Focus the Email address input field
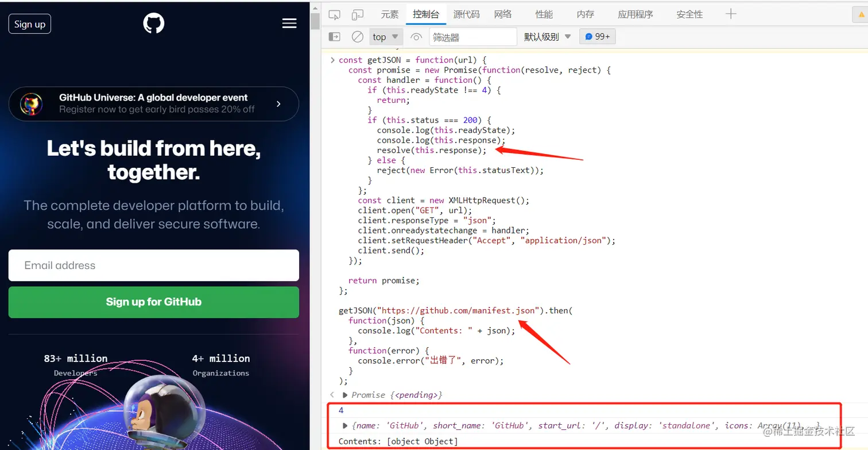This screenshot has width=868, height=450. coord(154,266)
